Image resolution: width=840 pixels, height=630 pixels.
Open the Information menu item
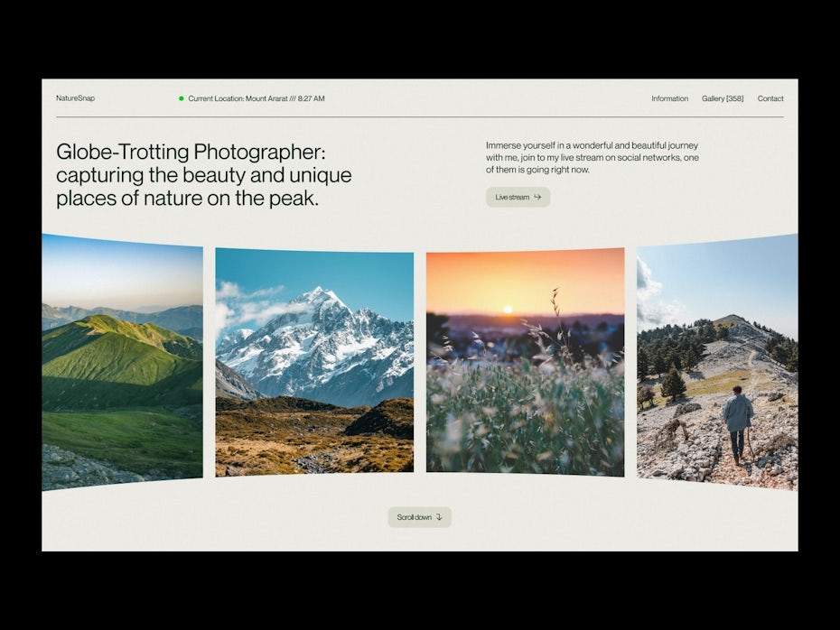[669, 98]
